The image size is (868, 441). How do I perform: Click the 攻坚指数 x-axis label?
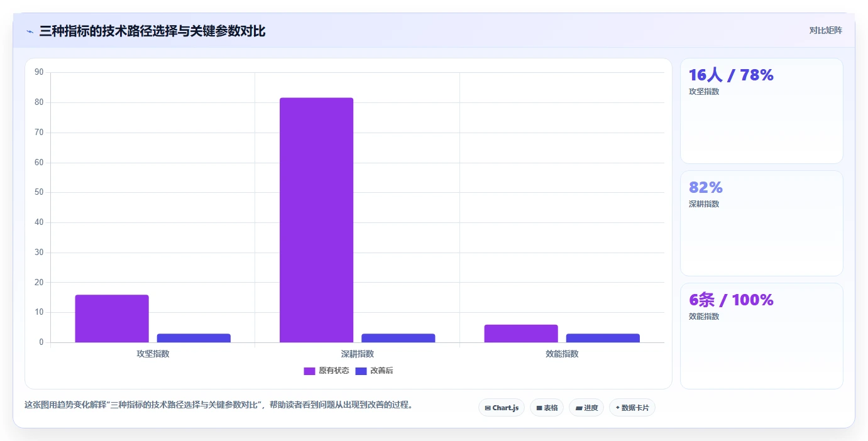click(153, 354)
